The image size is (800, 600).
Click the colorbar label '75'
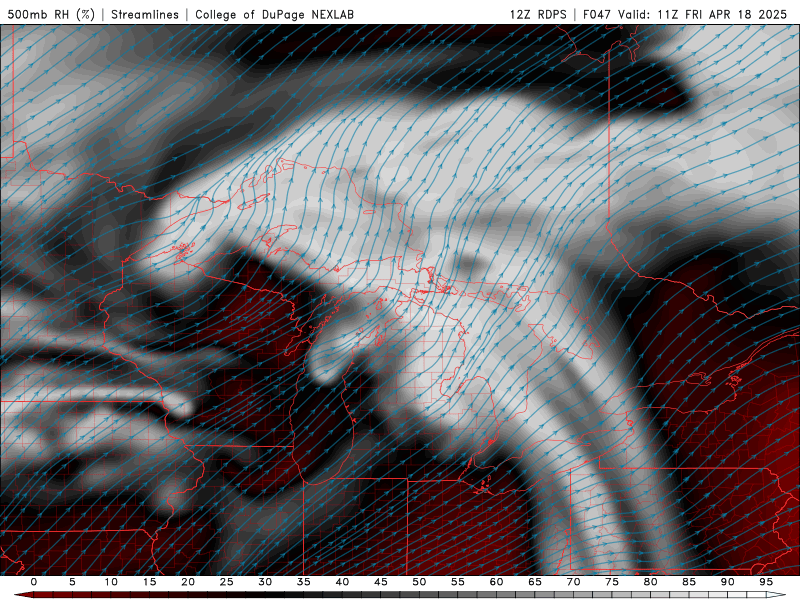pyautogui.click(x=612, y=582)
